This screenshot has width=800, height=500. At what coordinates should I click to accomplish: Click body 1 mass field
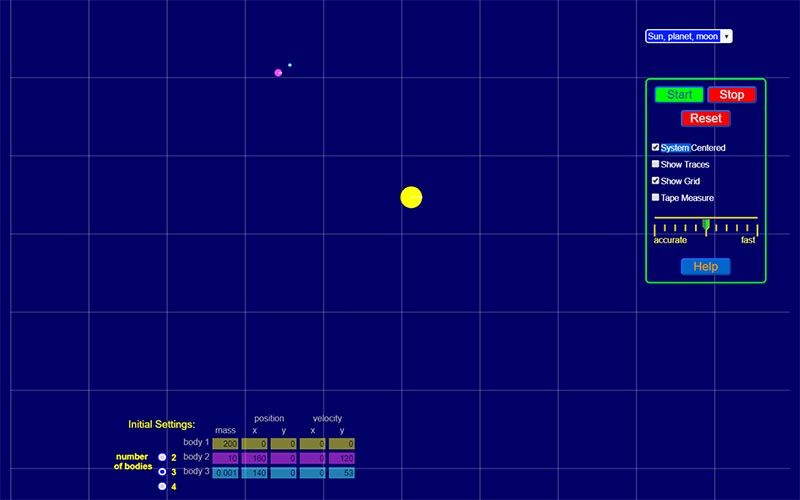[225, 443]
